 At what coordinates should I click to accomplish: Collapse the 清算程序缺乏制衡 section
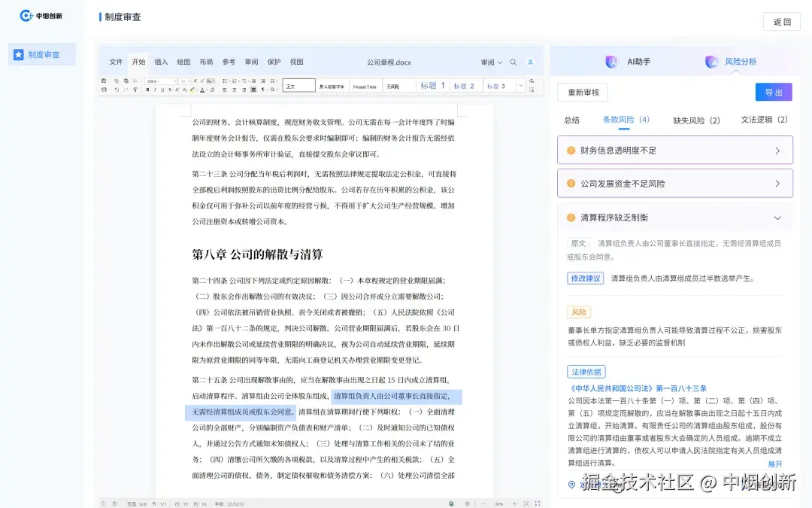777,216
